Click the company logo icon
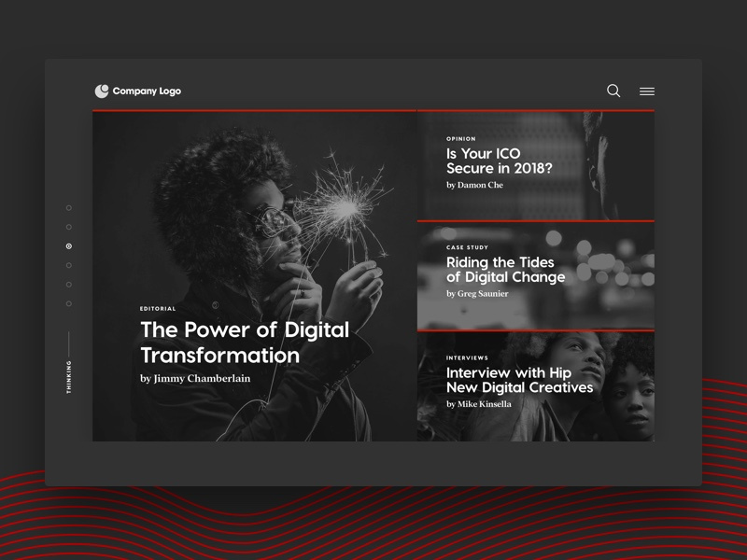747x560 pixels. pyautogui.click(x=102, y=91)
